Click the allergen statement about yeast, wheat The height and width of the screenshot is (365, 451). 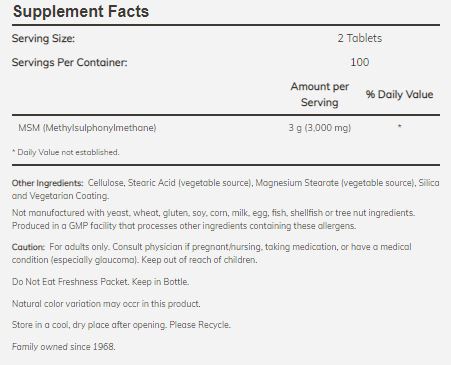pos(213,213)
